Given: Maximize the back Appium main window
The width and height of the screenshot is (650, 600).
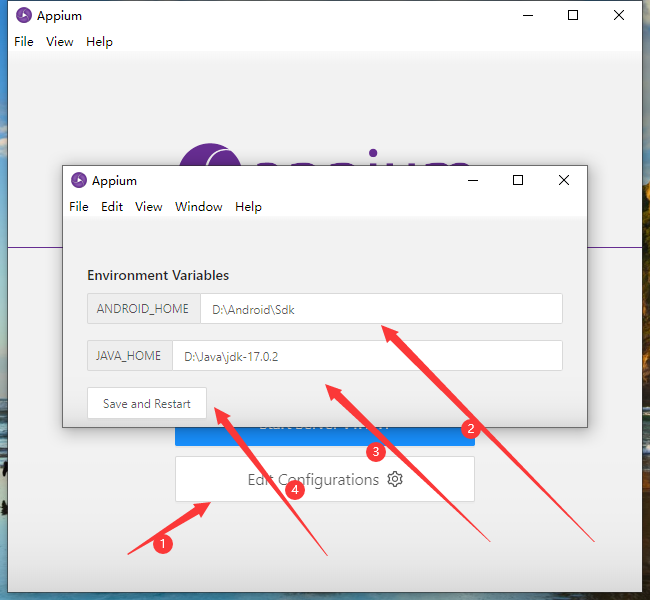Looking at the screenshot, I should 573,15.
